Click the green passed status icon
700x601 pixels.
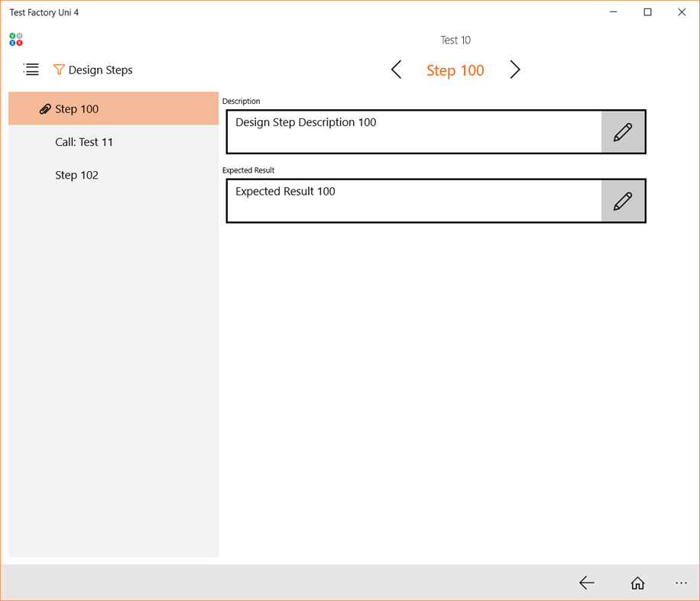(12, 36)
